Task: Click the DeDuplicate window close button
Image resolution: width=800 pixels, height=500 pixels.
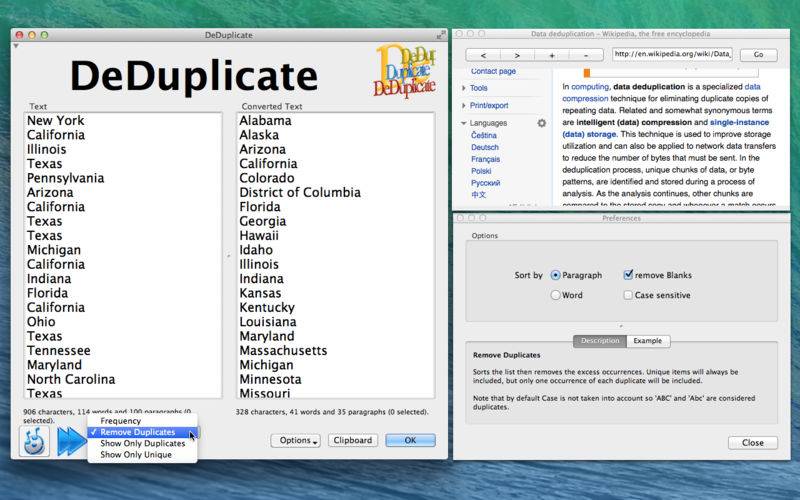Action: coord(19,35)
